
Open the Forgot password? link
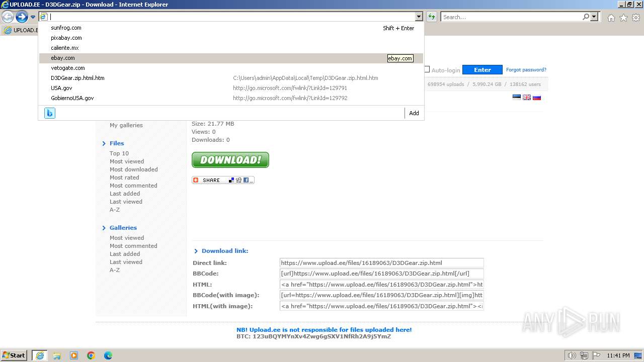pos(526,70)
